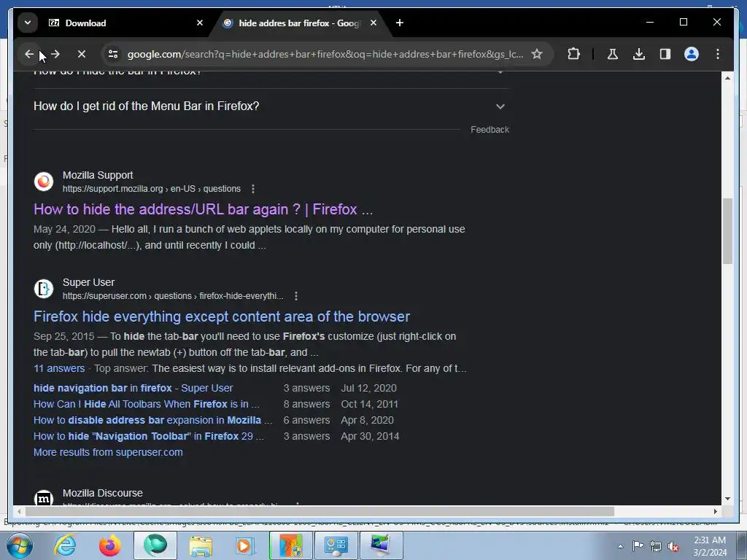Open Mozilla Support result options menu
The image size is (747, 560).
tap(253, 189)
